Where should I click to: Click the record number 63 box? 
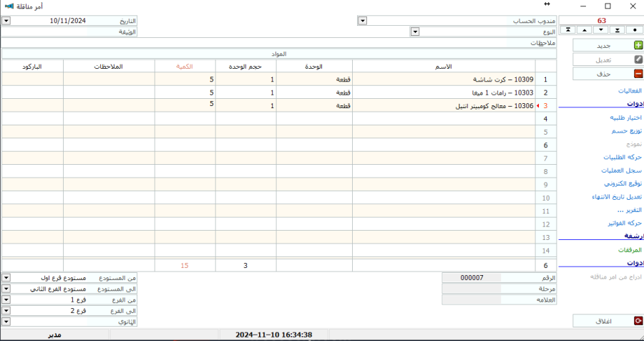[x=601, y=21]
